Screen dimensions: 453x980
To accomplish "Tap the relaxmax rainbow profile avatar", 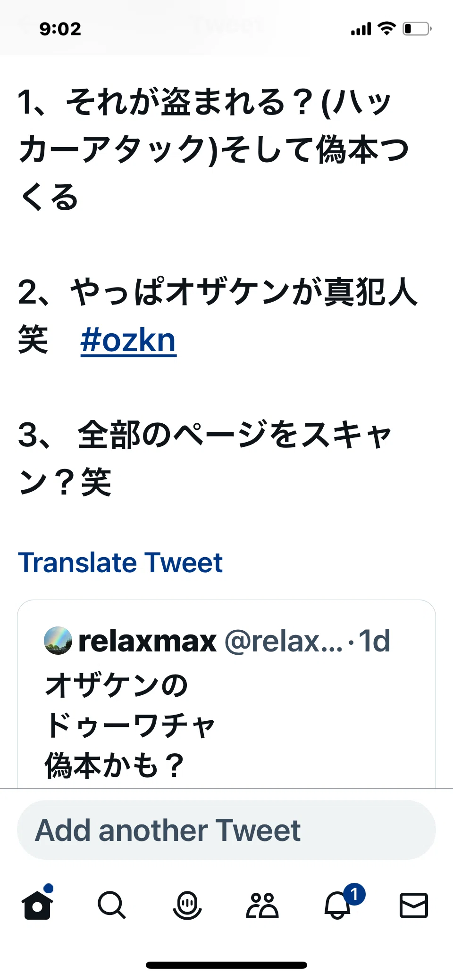I will click(58, 641).
